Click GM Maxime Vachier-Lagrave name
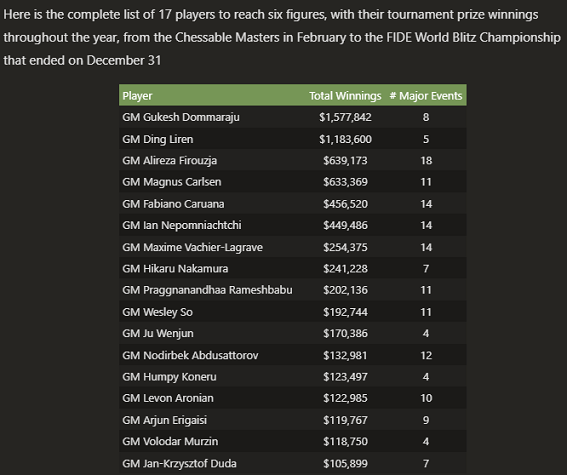 click(x=192, y=247)
